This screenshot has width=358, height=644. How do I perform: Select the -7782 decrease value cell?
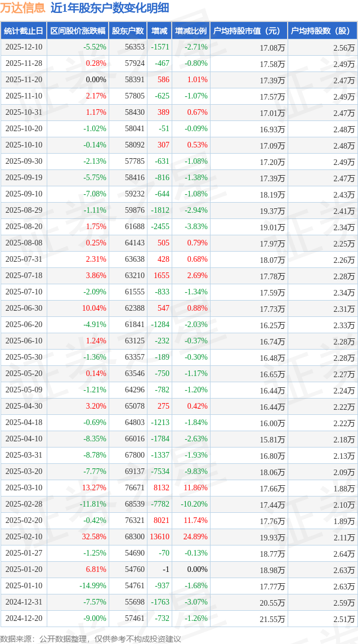click(x=160, y=504)
